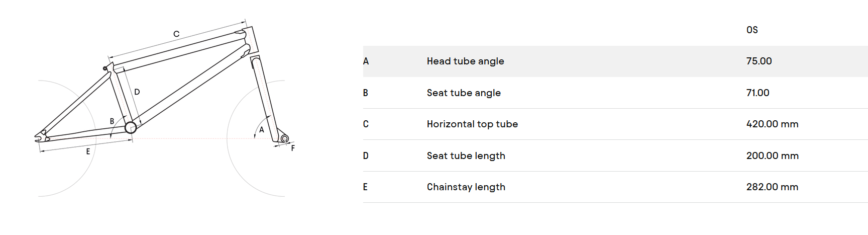Click the B angle marker on diagram
This screenshot has height=235, width=868.
tap(112, 121)
